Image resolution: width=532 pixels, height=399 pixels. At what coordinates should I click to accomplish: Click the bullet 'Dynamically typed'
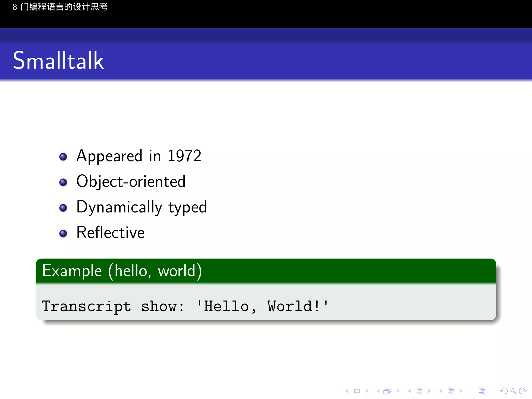click(142, 207)
